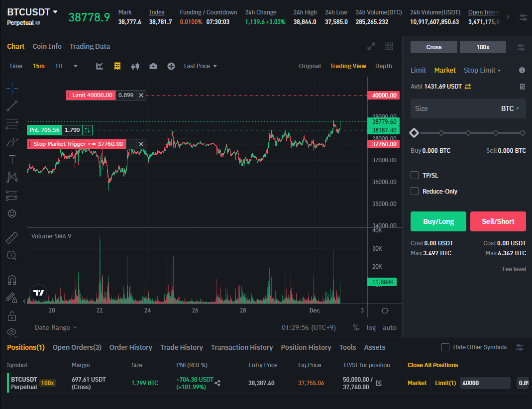Open the Fibonacci retracement lines tool
This screenshot has height=409, width=532.
pos(12,124)
